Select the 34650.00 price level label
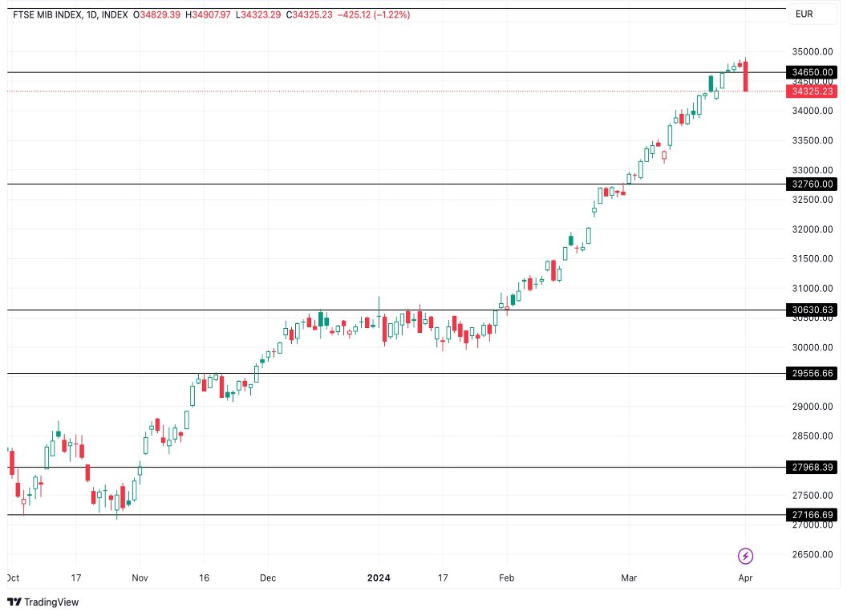 click(810, 72)
